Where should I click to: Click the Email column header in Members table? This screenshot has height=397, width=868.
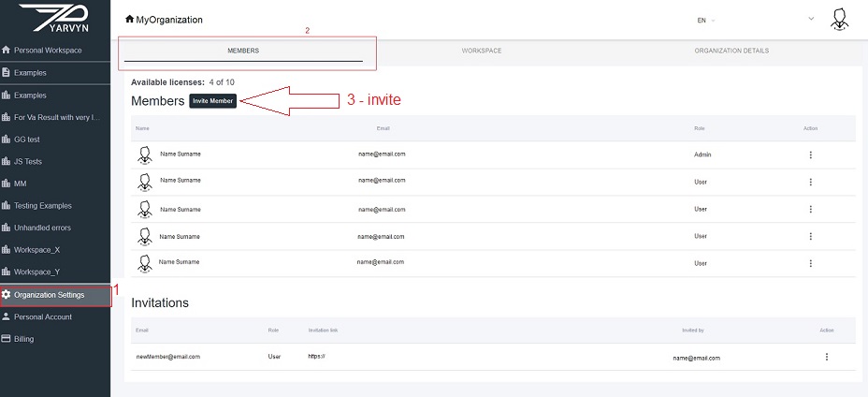pos(383,128)
